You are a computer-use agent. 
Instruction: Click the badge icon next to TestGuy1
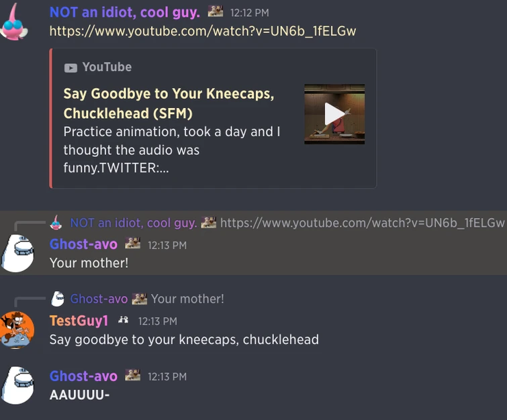(123, 320)
